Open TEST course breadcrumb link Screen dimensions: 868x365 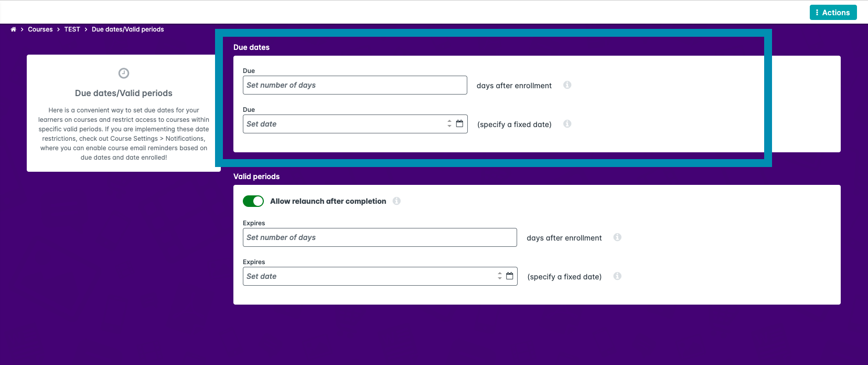pos(72,29)
